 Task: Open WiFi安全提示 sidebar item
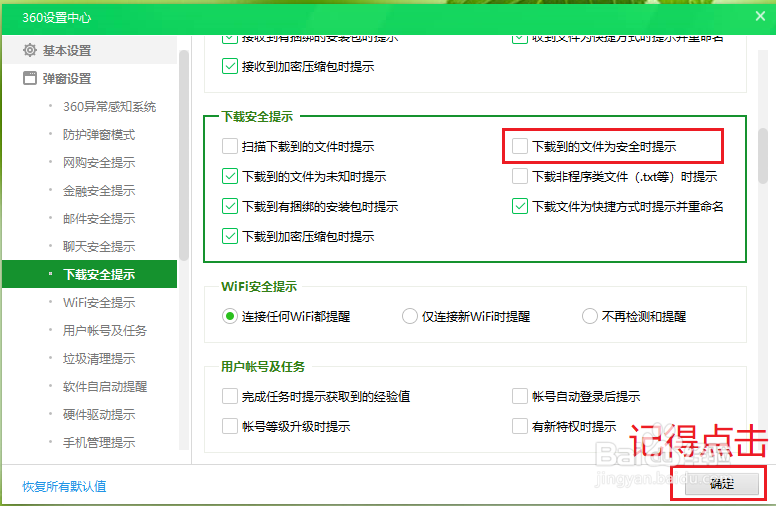click(x=99, y=303)
